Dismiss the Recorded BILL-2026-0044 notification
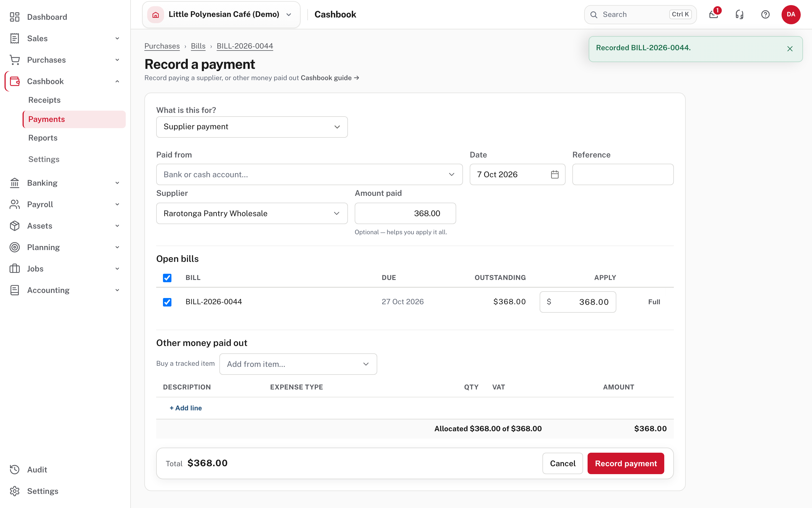 (790, 49)
